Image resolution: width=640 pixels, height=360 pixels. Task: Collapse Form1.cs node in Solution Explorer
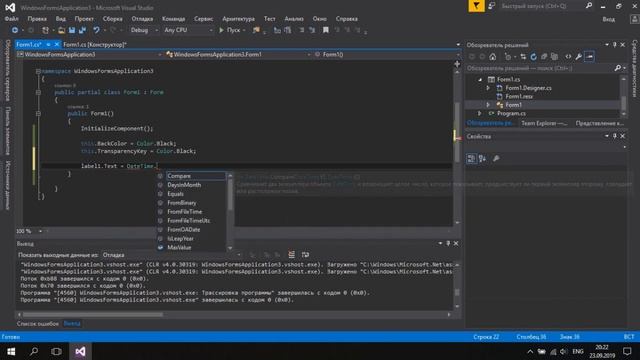[x=480, y=79]
